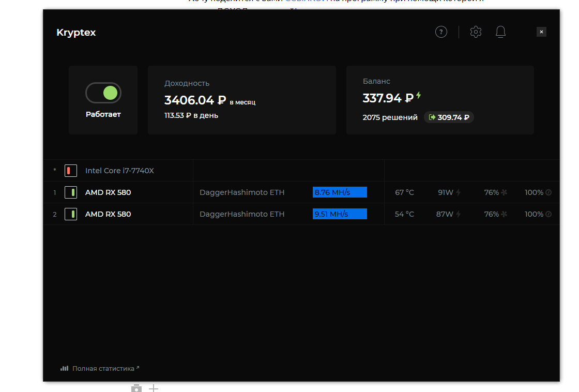
Task: Click the power icon next to 91W
Action: click(458, 192)
